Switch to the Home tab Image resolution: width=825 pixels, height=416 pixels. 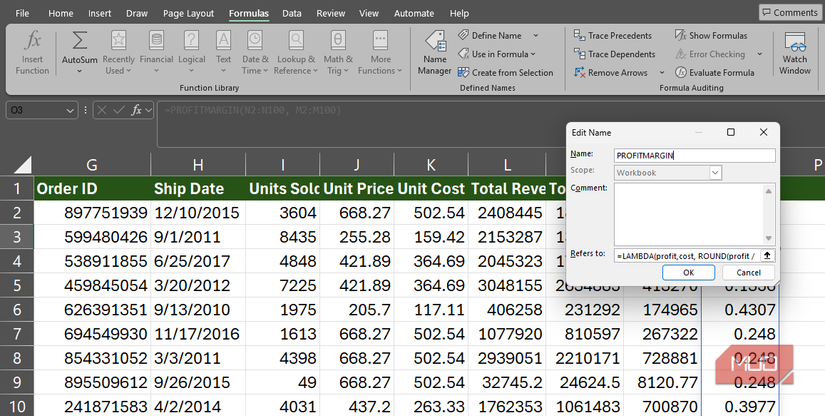coord(61,13)
